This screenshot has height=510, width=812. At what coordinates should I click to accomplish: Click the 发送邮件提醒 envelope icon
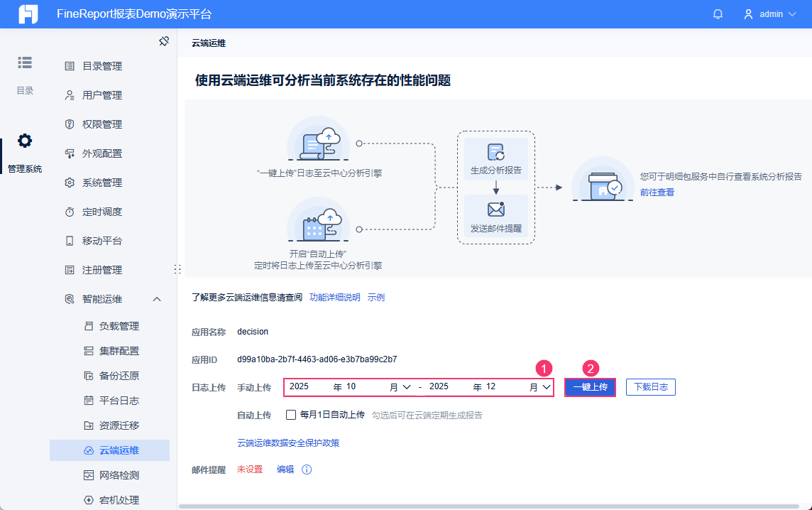pos(495,209)
